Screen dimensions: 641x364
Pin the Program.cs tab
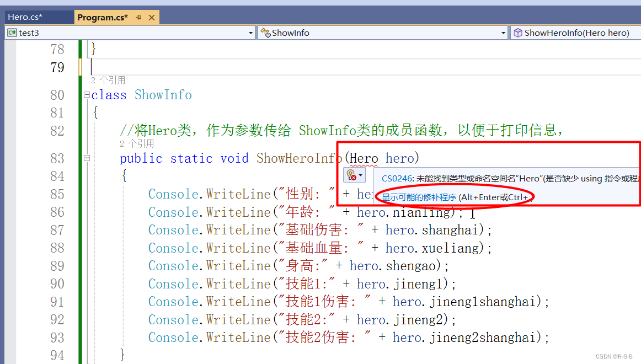[x=138, y=18]
